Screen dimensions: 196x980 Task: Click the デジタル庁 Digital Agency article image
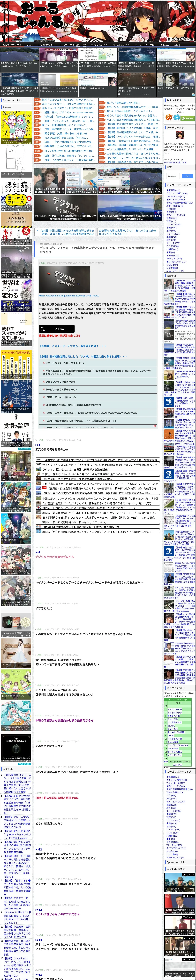(64, 279)
